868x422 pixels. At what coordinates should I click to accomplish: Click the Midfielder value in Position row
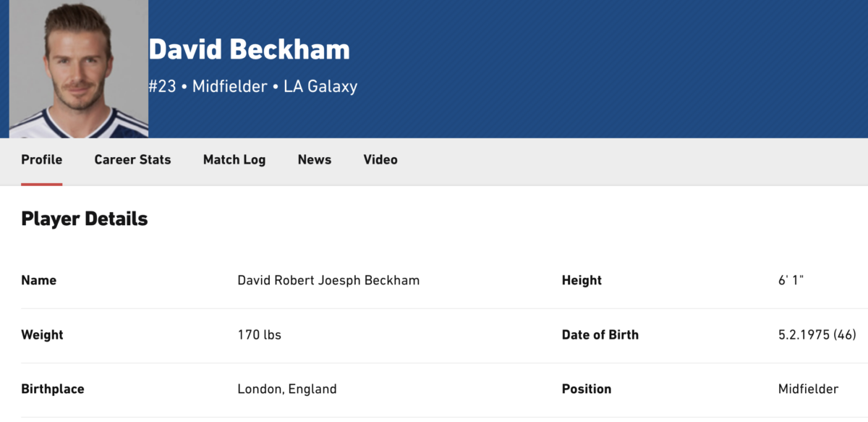pyautogui.click(x=809, y=389)
